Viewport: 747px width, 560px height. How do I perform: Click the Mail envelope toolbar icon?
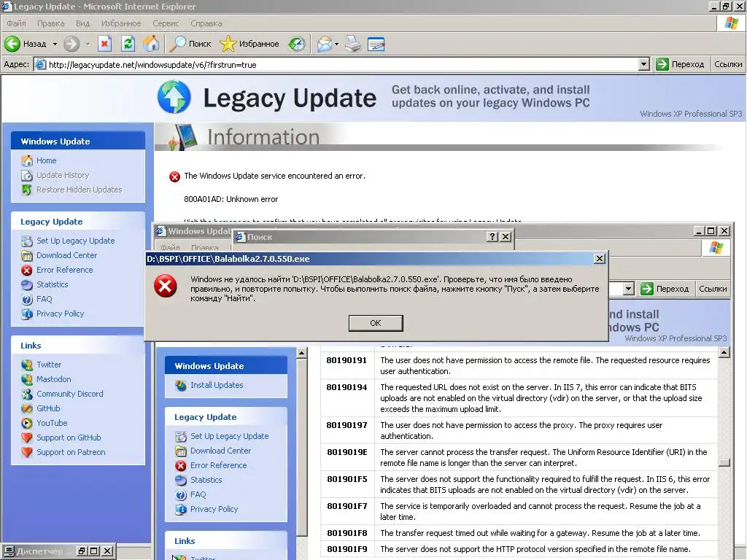(x=325, y=44)
